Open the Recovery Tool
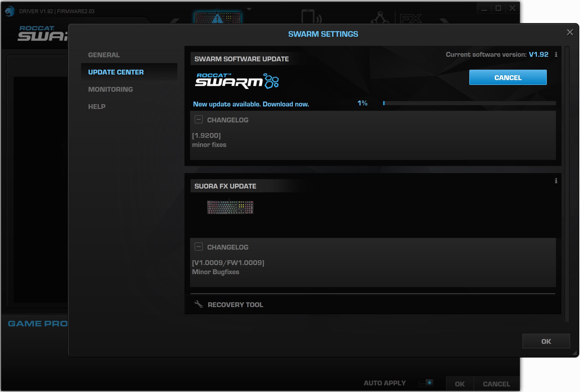The image size is (580, 392). tap(373, 305)
